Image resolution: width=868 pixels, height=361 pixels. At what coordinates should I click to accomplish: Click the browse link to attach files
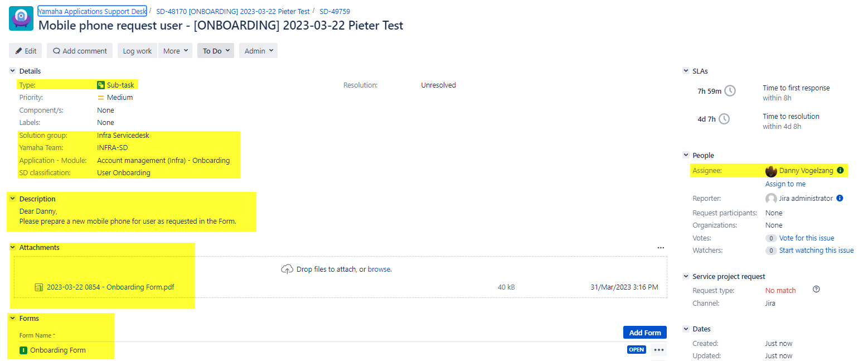click(379, 269)
